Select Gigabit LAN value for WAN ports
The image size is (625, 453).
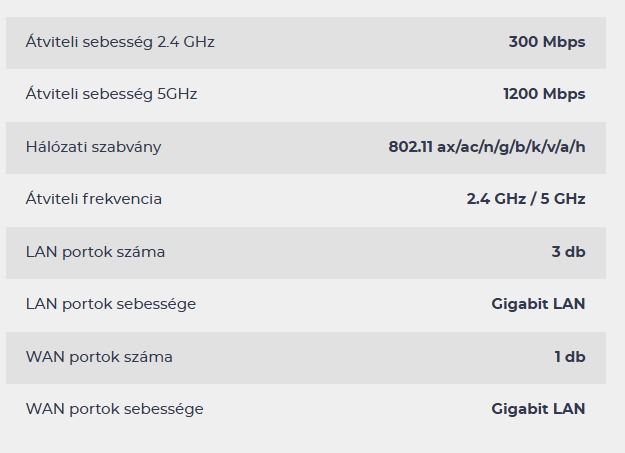pos(538,409)
